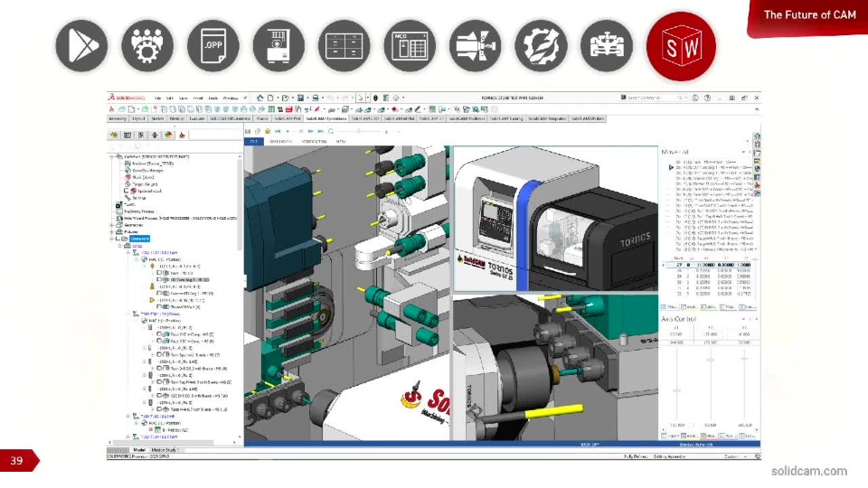Collapse the CAM-Part root tree node
The image size is (868, 488).
coord(111,156)
